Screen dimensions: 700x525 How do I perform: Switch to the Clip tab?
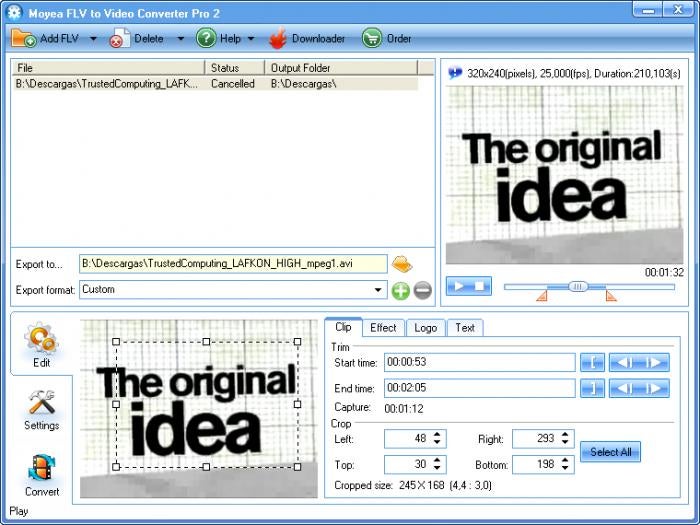click(x=343, y=327)
